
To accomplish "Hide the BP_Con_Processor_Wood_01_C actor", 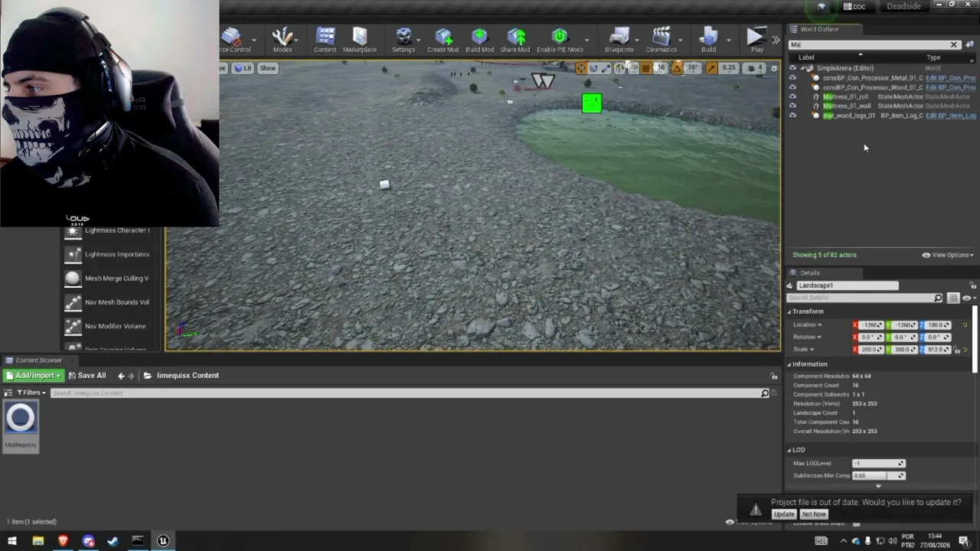I will click(x=792, y=87).
